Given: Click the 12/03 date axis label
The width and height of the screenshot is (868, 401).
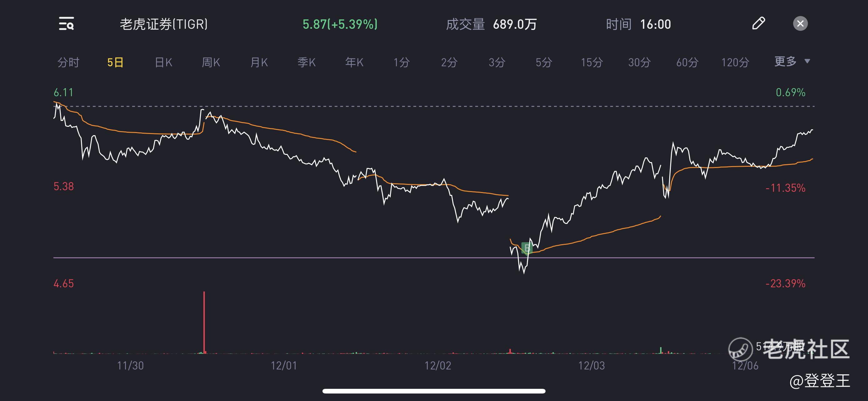Looking at the screenshot, I should (591, 366).
